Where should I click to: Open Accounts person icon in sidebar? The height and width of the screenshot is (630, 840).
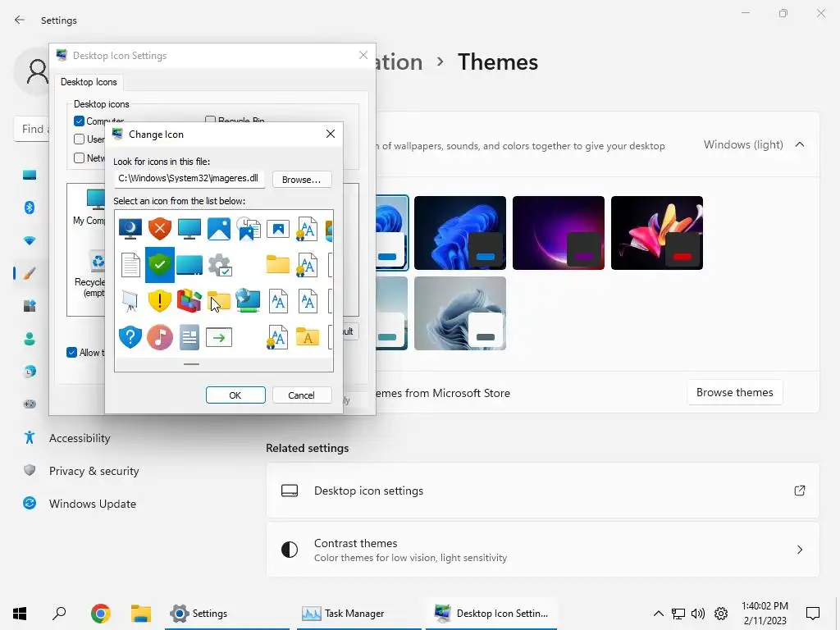click(x=30, y=339)
